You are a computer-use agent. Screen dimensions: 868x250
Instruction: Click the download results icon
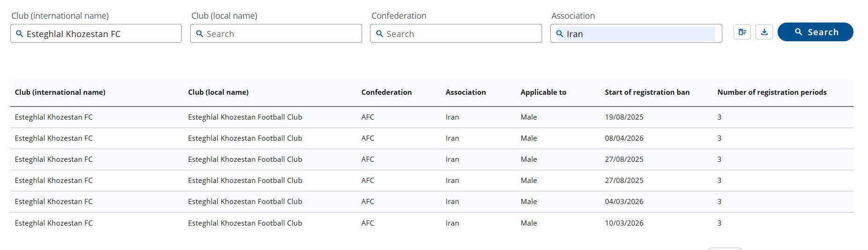[764, 32]
